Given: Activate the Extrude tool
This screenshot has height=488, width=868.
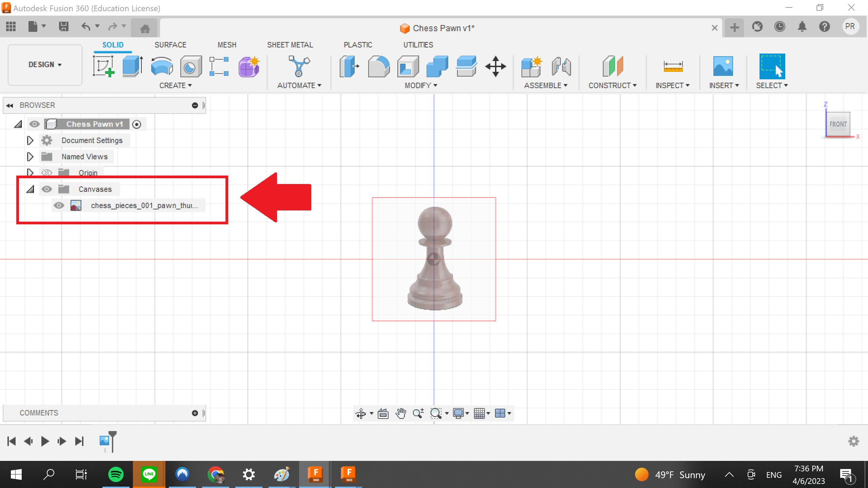Looking at the screenshot, I should pos(132,66).
